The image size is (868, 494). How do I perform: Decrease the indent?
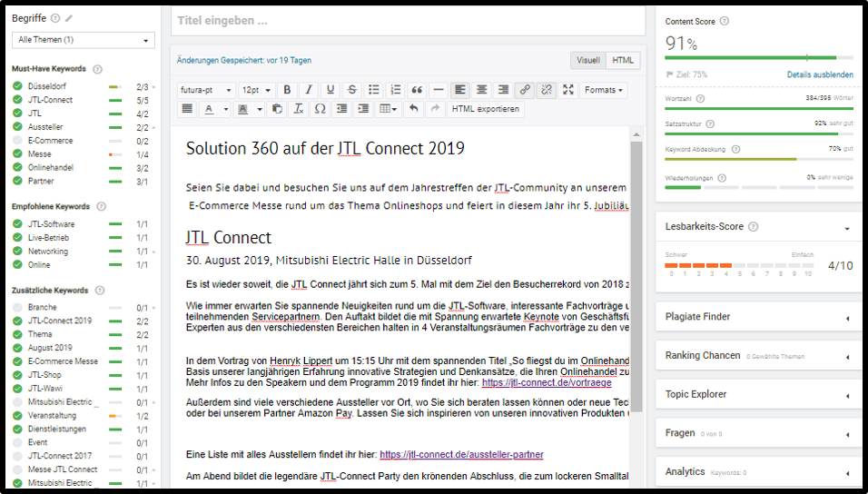coord(341,109)
